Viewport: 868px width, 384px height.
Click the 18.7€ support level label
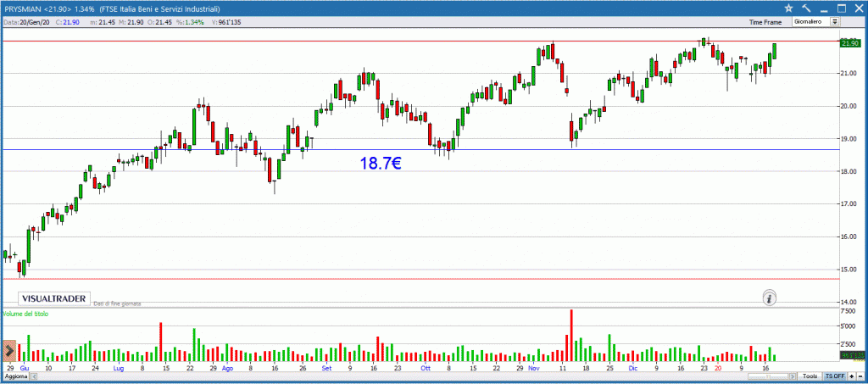(380, 164)
